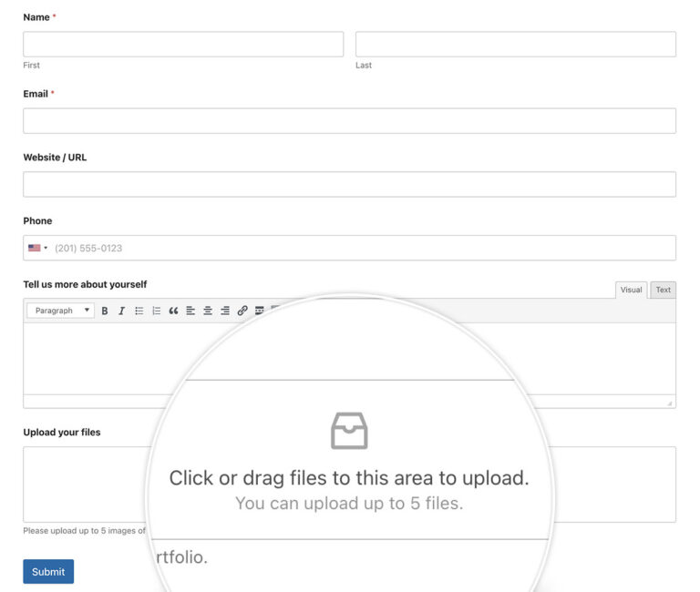
Task: Switch to the Text editor tab
Action: pyautogui.click(x=663, y=290)
